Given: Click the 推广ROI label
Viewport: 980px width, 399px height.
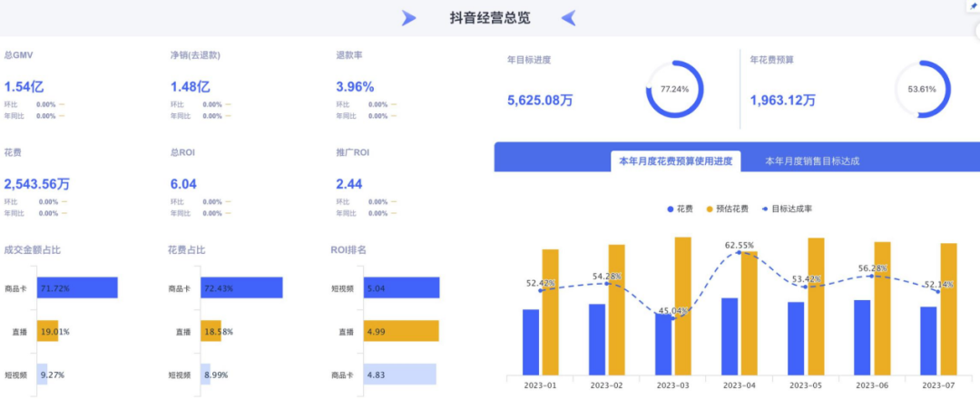Looking at the screenshot, I should (352, 153).
